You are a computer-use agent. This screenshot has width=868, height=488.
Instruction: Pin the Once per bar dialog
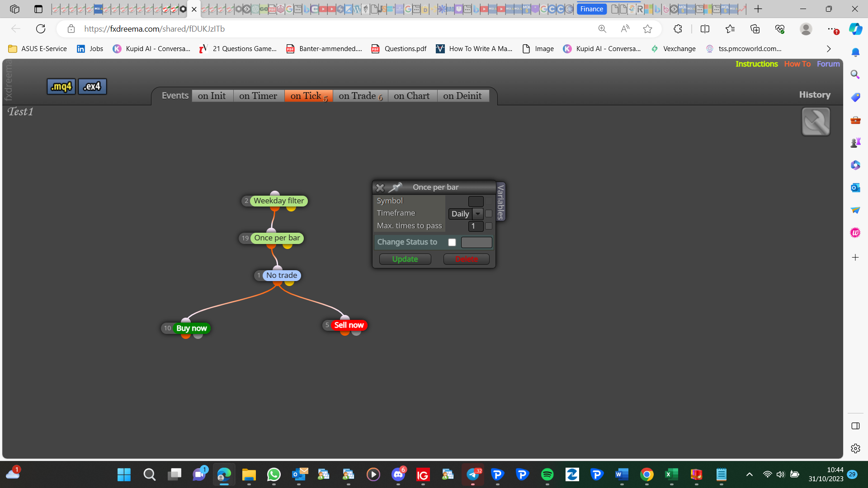396,187
